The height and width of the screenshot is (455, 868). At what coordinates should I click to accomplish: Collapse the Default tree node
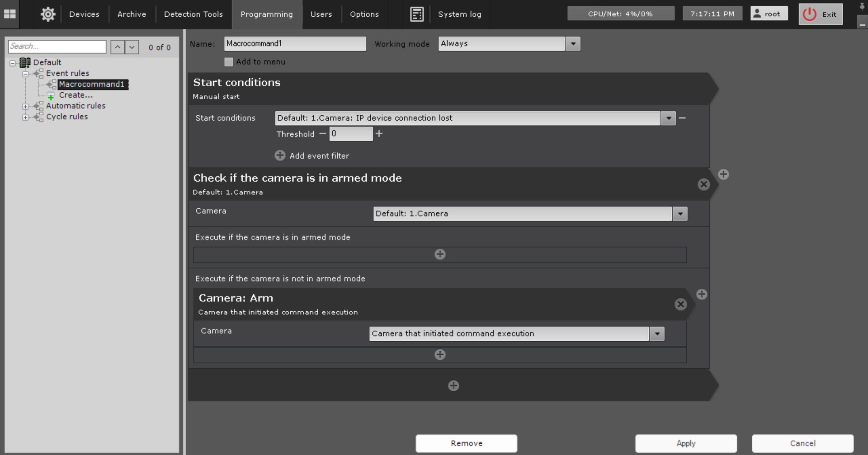click(x=13, y=63)
